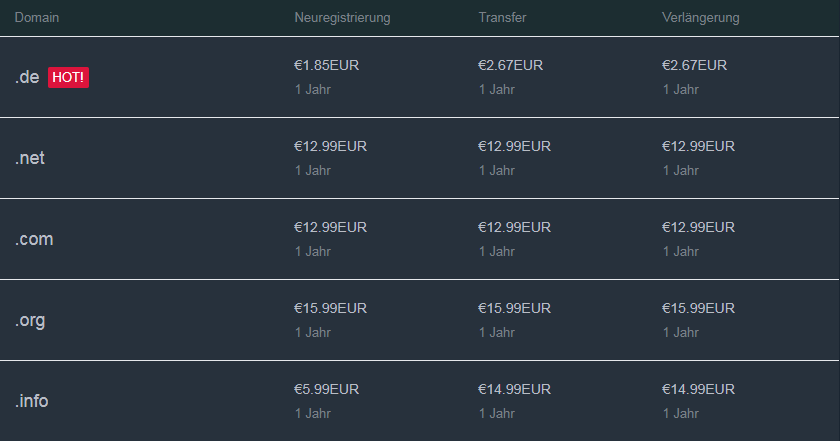
Task: Click the Transfer column header
Action: pyautogui.click(x=502, y=17)
